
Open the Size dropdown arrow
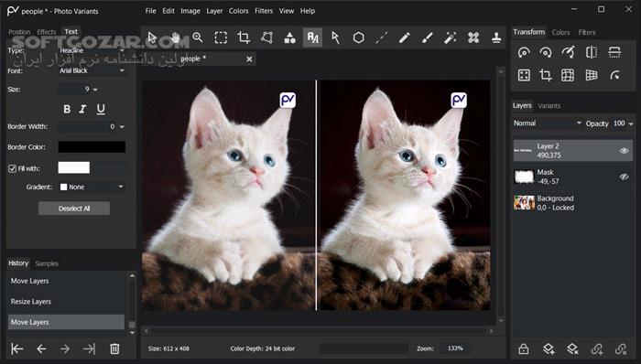95,90
